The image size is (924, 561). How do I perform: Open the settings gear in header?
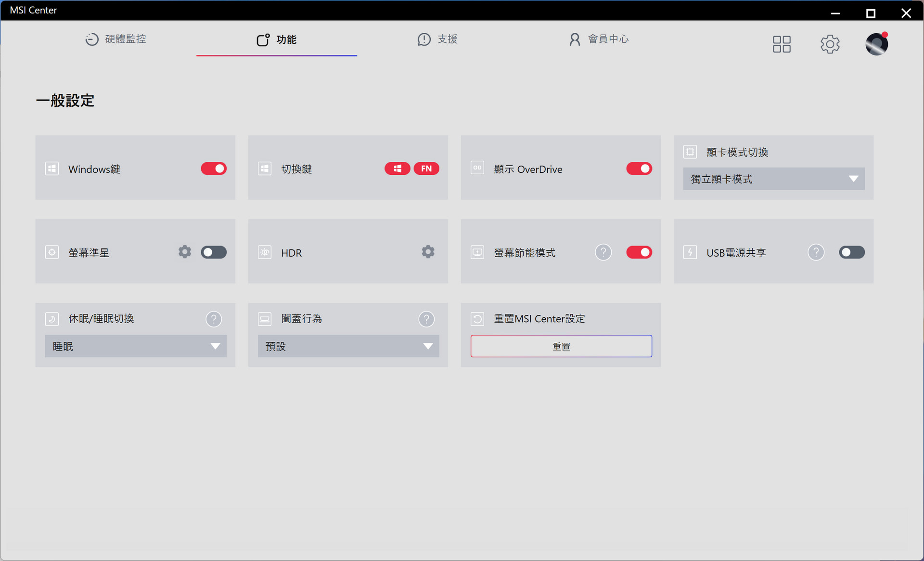coord(830,44)
